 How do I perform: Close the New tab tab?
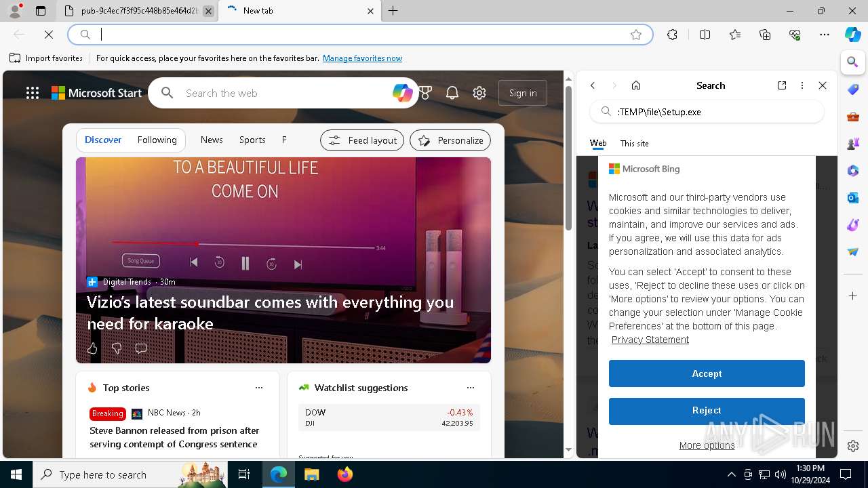[371, 11]
